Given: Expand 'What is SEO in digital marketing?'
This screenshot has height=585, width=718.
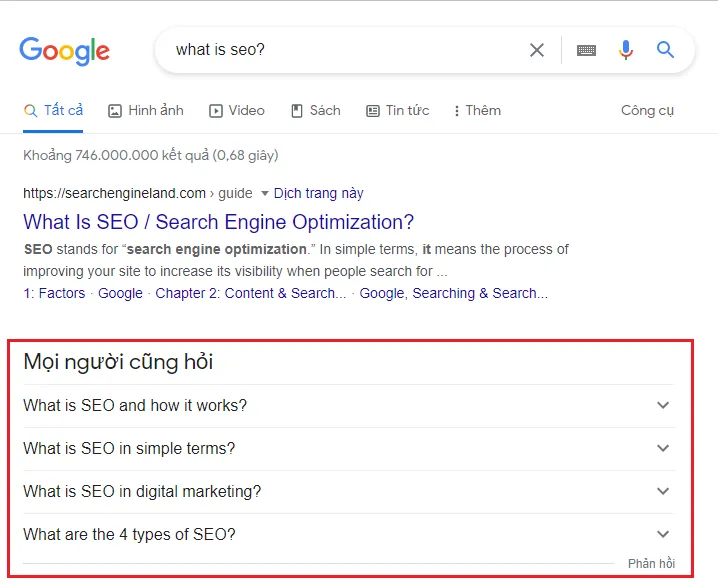Looking at the screenshot, I should 349,492.
